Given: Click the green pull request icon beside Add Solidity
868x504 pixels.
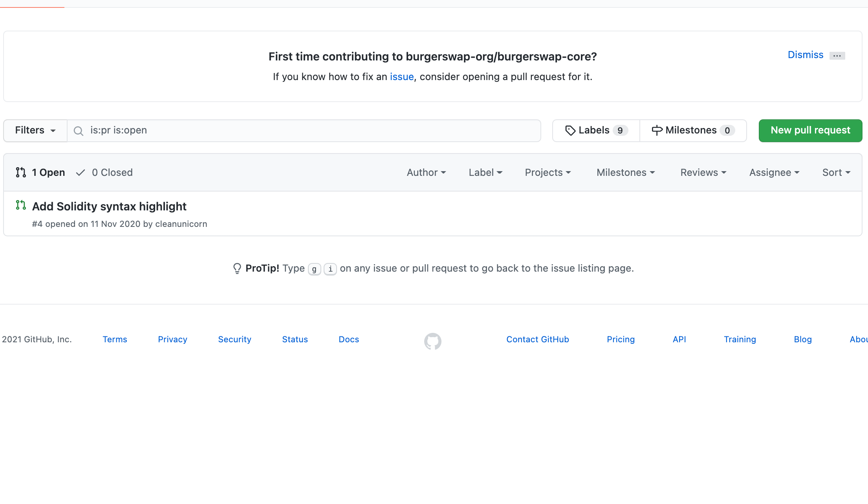Looking at the screenshot, I should [x=21, y=205].
